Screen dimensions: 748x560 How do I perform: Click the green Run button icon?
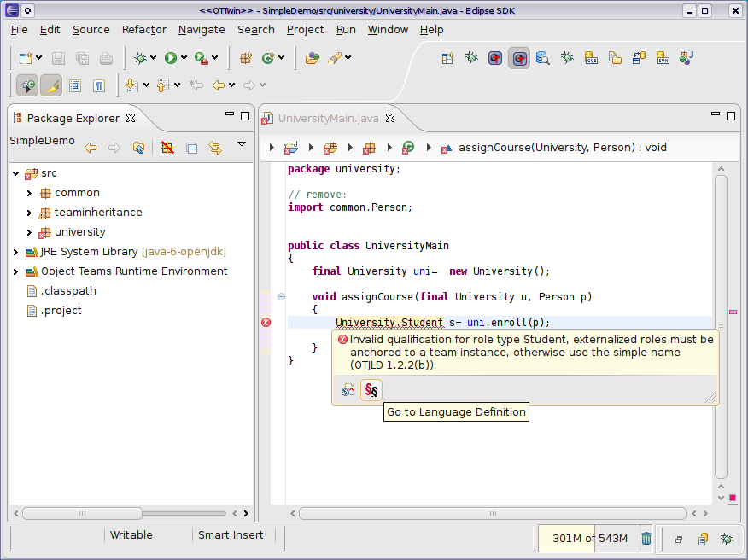tap(170, 58)
